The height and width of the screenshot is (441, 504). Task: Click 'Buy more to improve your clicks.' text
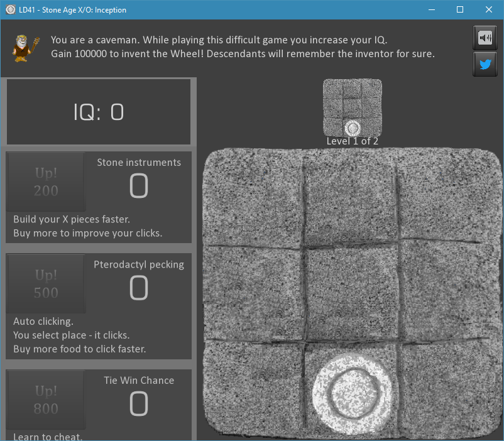(x=88, y=233)
